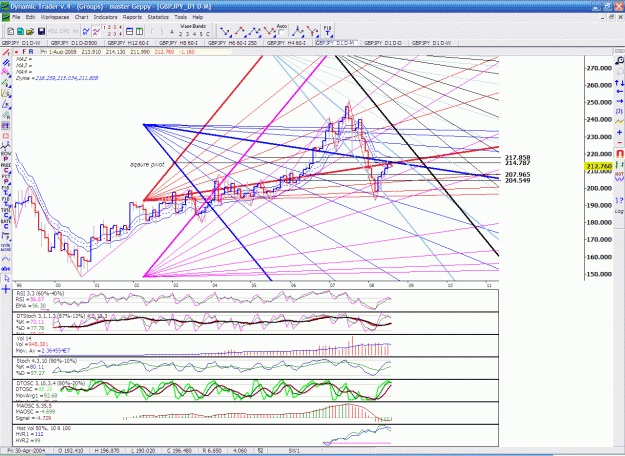Open the Indicators menu
The width and height of the screenshot is (625, 456).
105,17
